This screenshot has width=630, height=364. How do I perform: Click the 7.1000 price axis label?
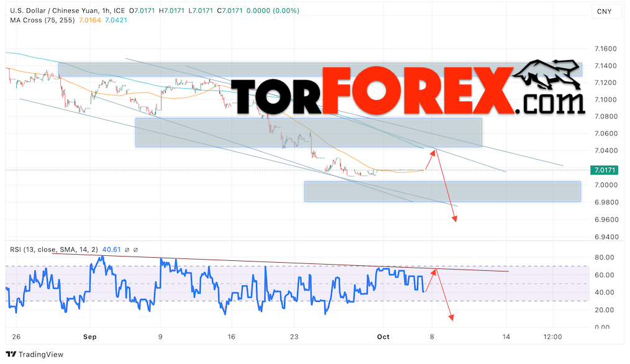(x=606, y=99)
